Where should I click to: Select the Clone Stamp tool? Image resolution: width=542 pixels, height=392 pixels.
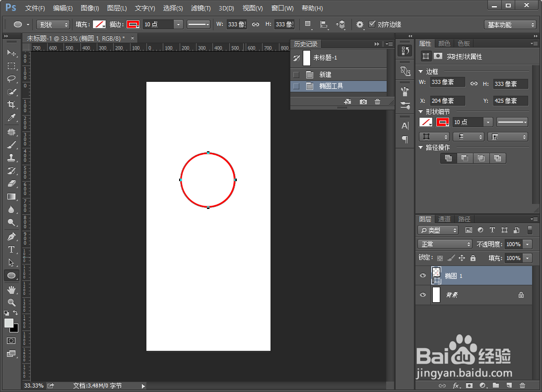tap(11, 158)
